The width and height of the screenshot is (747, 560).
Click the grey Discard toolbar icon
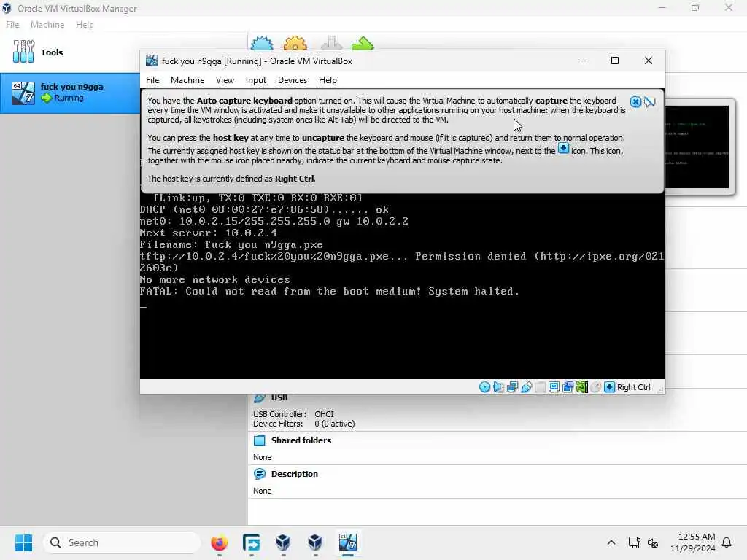(x=332, y=44)
